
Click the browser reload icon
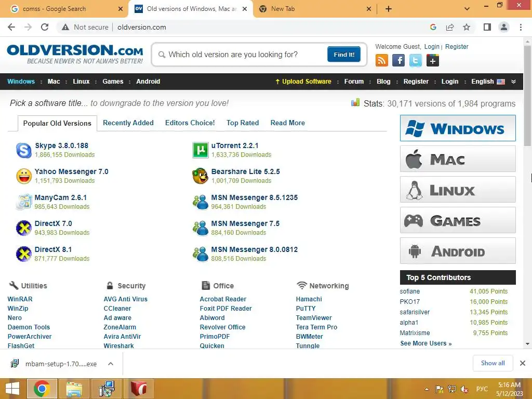point(45,27)
